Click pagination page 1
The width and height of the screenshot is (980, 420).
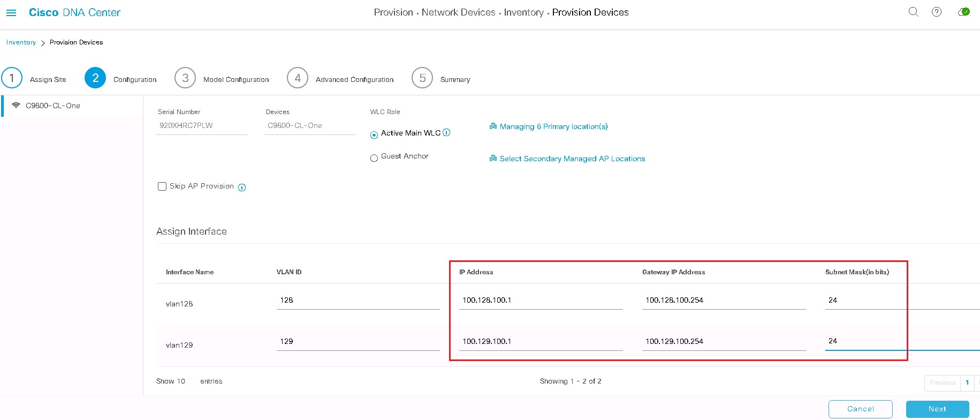[x=967, y=382]
